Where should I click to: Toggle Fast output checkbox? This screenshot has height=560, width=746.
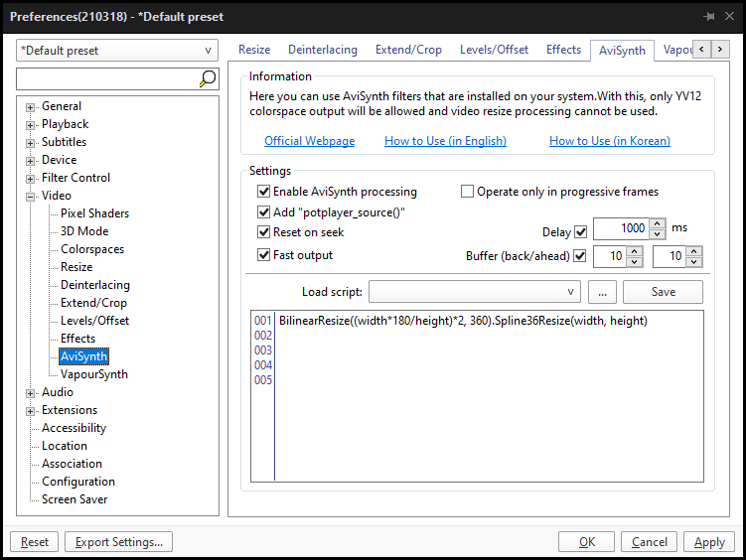coord(263,255)
